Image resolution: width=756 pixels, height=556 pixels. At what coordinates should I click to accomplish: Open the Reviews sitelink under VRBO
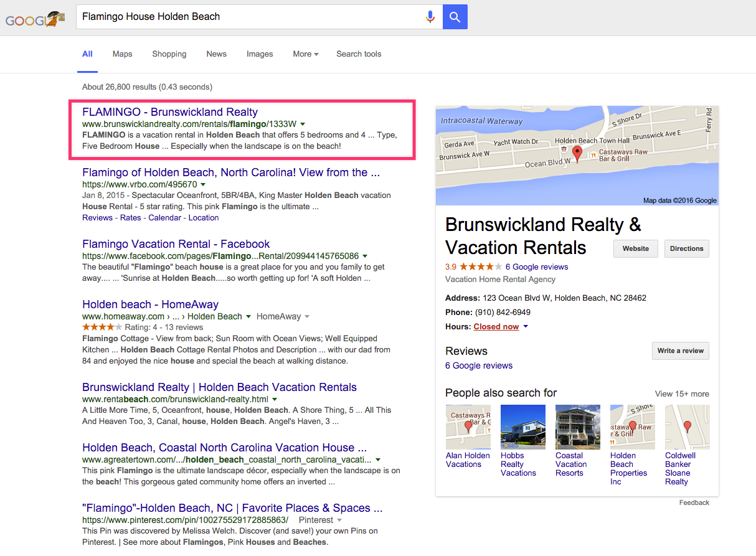97,218
